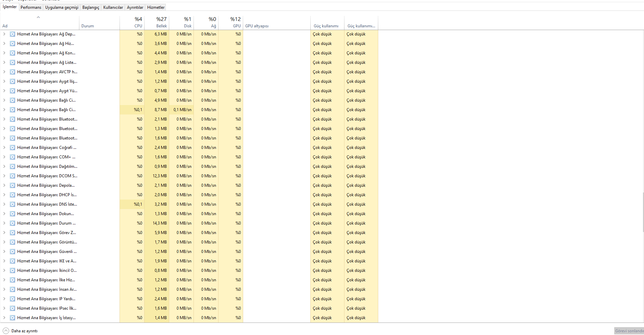Viewport: 644px width, 335px height.
Task: Select the İşlemler tab
Action: [x=9, y=7]
